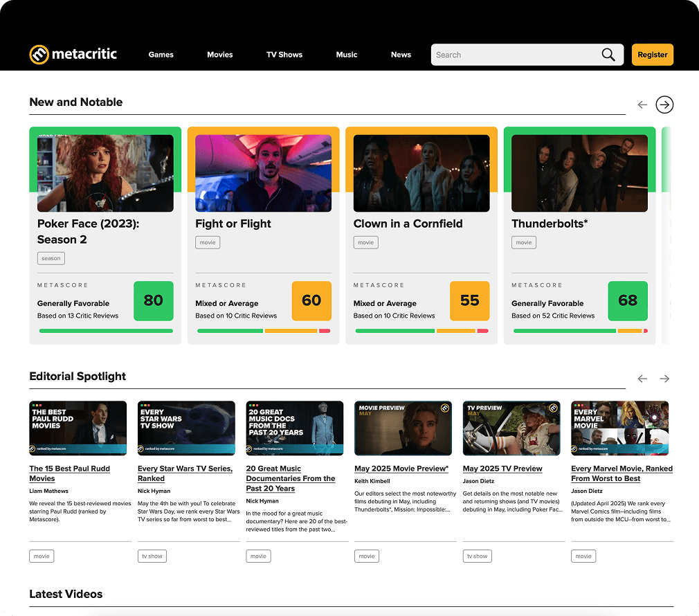Image resolution: width=699 pixels, height=616 pixels.
Task: Click Poker Face review distribution bar
Action: pos(106,331)
